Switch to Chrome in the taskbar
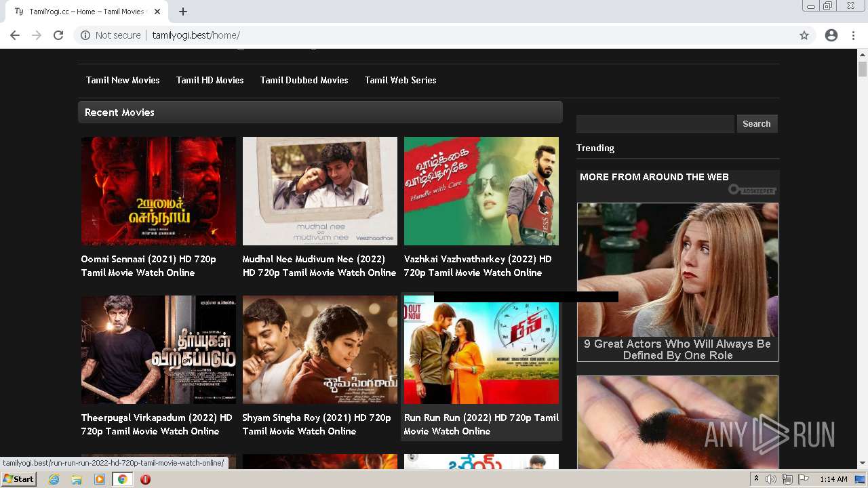The width and height of the screenshot is (868, 488). pos(123,479)
